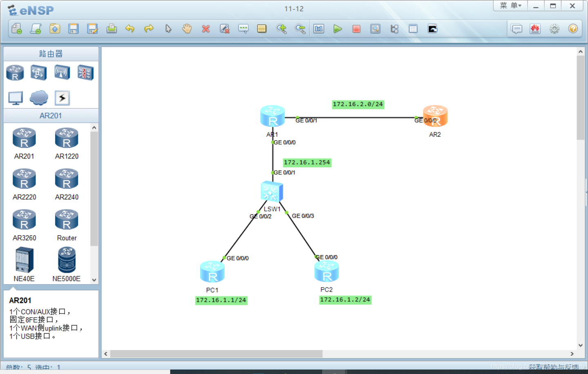Redo the last action
Screen dimensions: 588x374
(149, 29)
